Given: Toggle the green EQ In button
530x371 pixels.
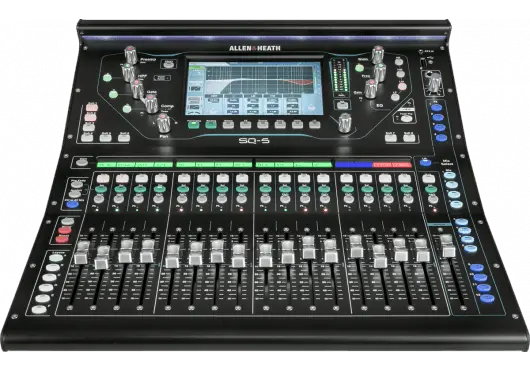Looking at the screenshot, I should pyautogui.click(x=360, y=68).
